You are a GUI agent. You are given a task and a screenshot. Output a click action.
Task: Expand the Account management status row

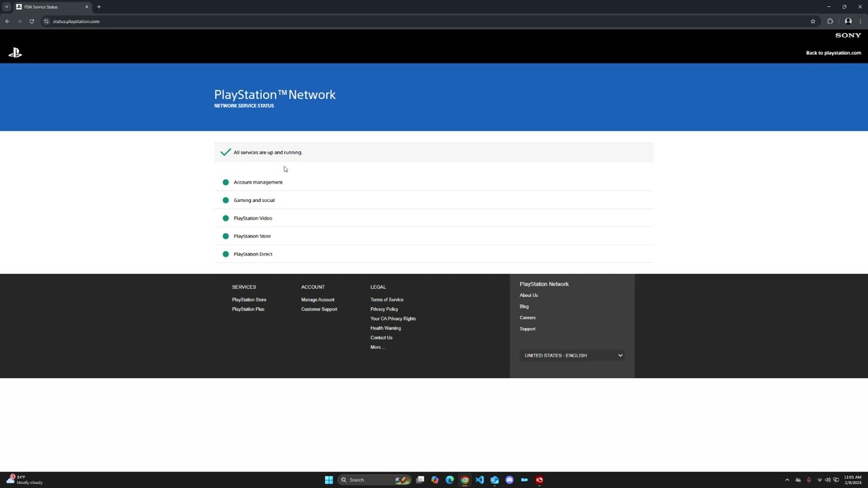(434, 182)
